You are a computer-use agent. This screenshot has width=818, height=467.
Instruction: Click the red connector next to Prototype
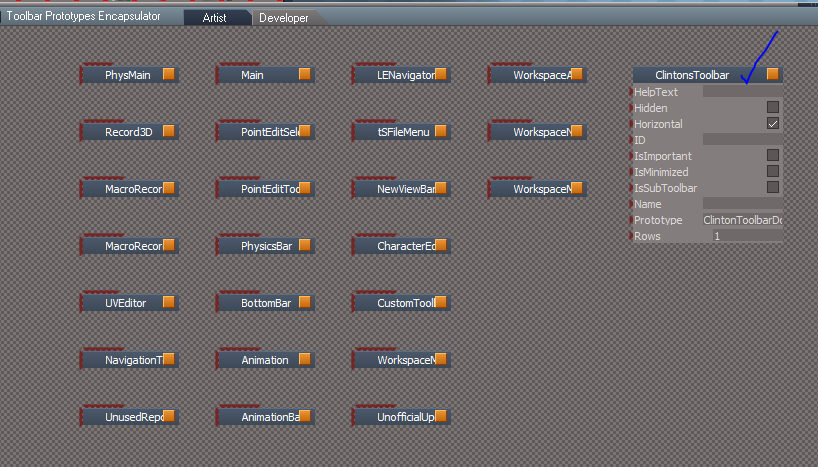[x=631, y=220]
